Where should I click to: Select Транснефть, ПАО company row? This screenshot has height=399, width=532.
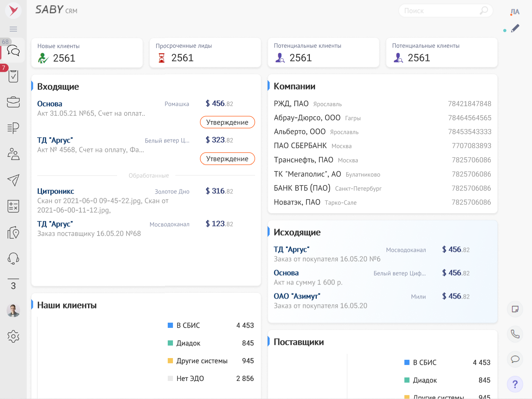383,160
